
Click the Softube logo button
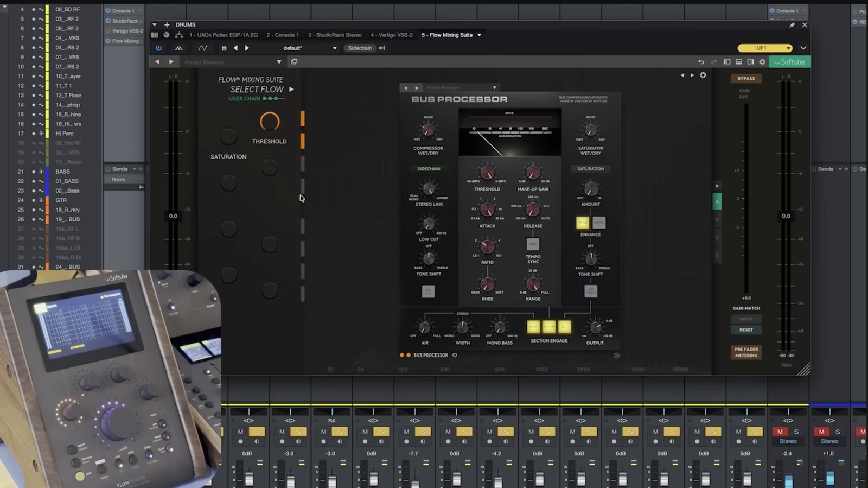coord(789,62)
